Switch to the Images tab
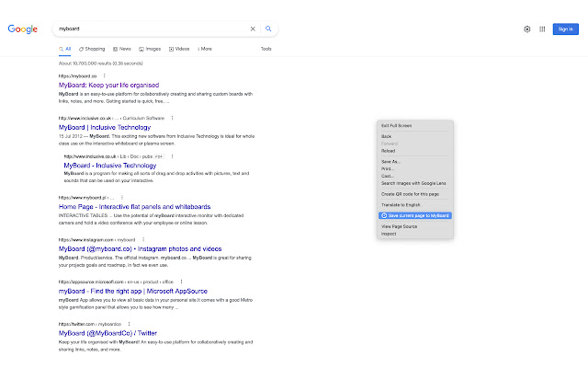This screenshot has height=368, width=588. click(x=150, y=48)
